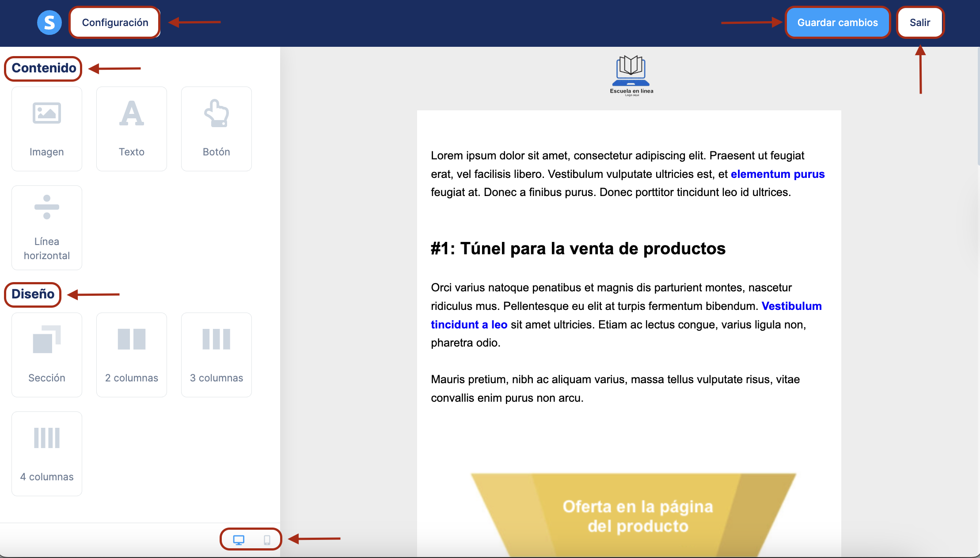Switch to mobile preview mode

coord(267,539)
